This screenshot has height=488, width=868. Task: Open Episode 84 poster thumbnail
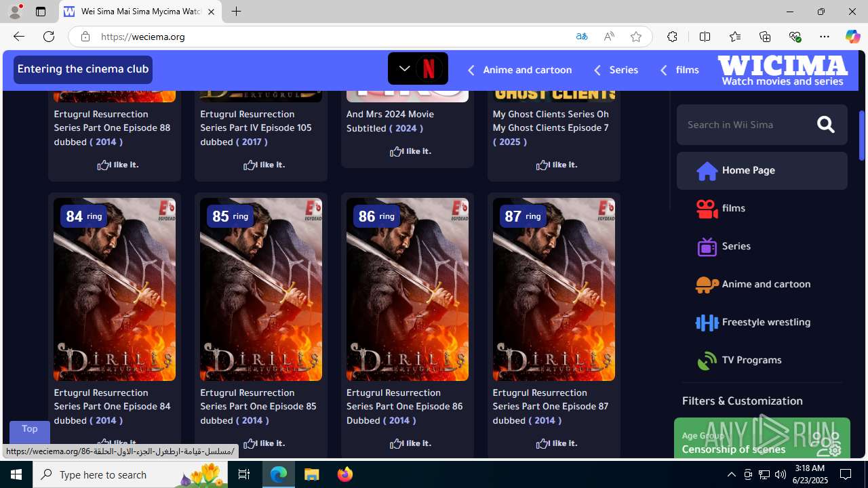115,289
